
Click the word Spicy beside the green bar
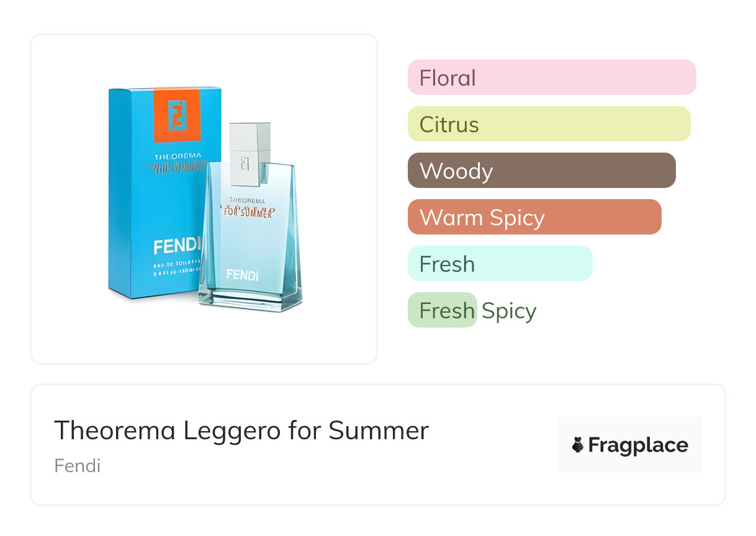(508, 310)
